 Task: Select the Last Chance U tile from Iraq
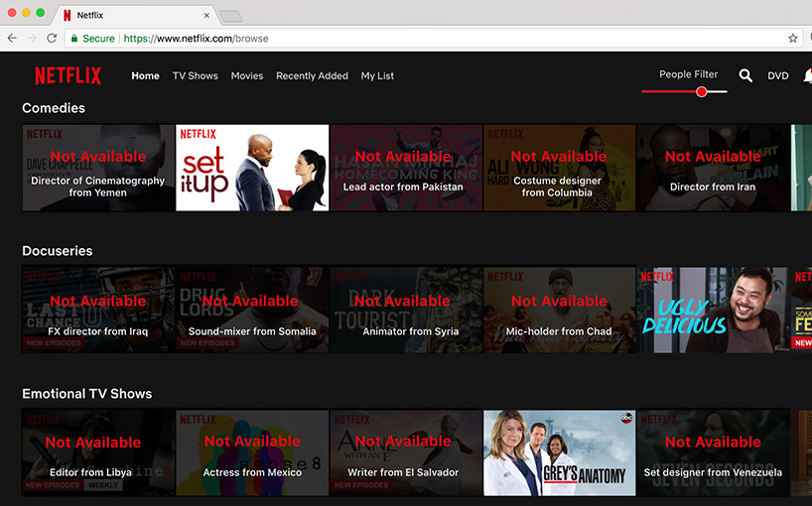[x=98, y=310]
